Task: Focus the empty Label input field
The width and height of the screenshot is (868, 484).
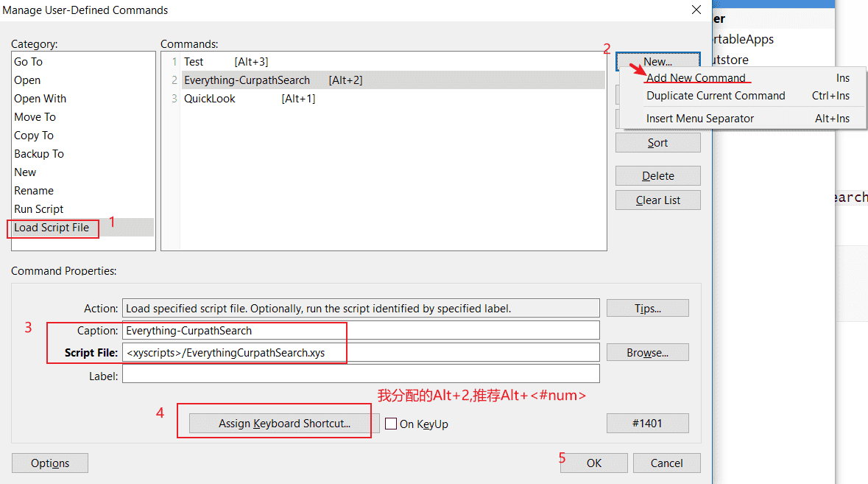Action: coord(361,373)
